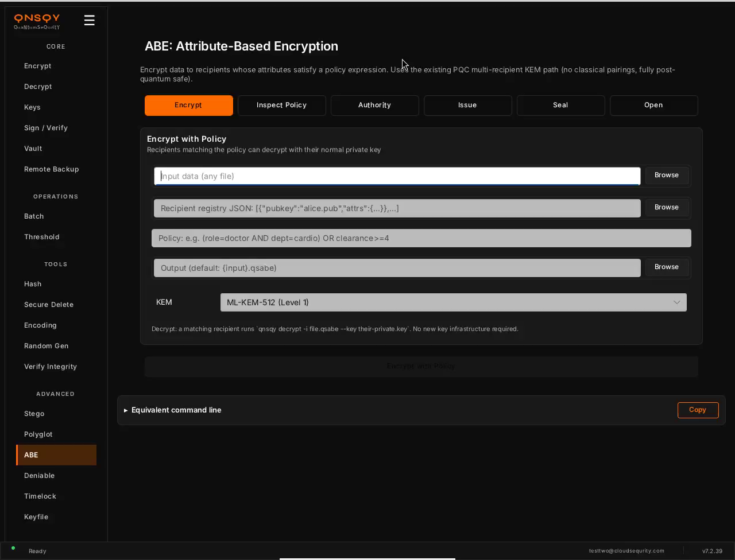Image resolution: width=735 pixels, height=560 pixels.
Task: Open the Issue tab
Action: [x=467, y=106]
